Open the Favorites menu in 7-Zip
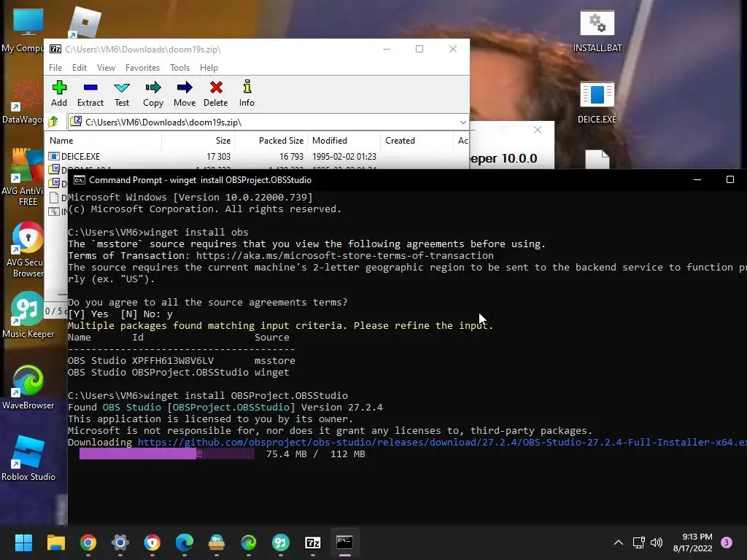 pyautogui.click(x=142, y=68)
